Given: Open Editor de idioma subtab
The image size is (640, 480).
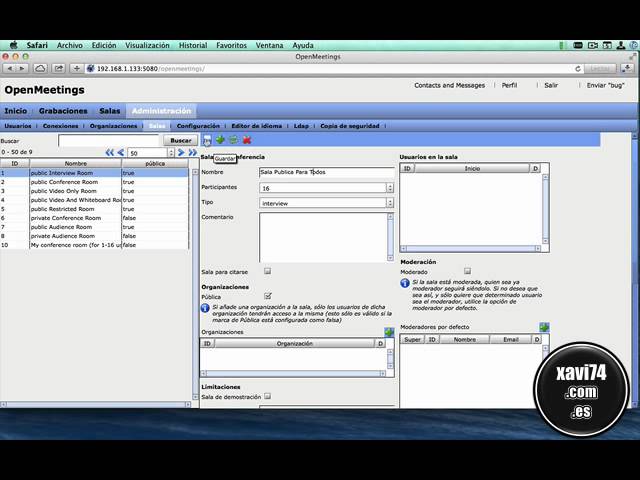Looking at the screenshot, I should pyautogui.click(x=256, y=126).
